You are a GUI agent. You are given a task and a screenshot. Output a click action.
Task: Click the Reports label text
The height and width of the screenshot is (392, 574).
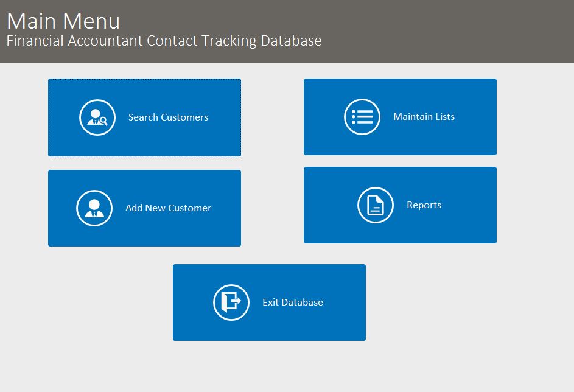tap(424, 205)
